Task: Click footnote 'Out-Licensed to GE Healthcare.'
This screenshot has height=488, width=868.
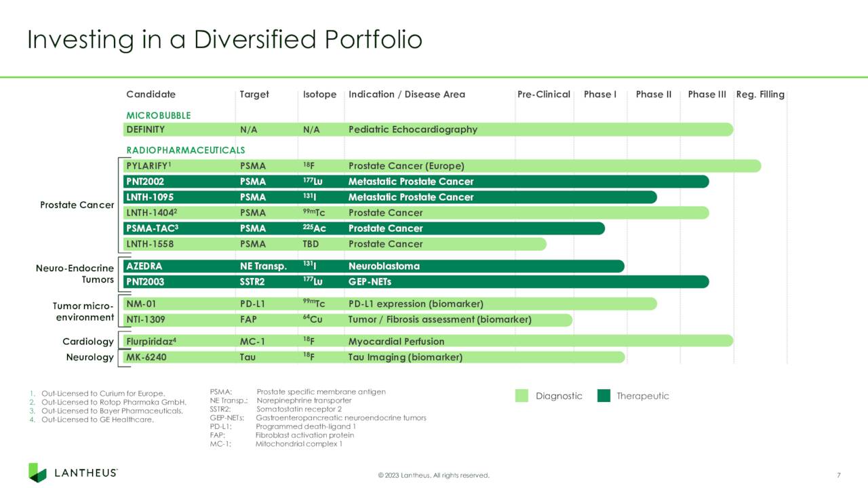Action: (98, 420)
